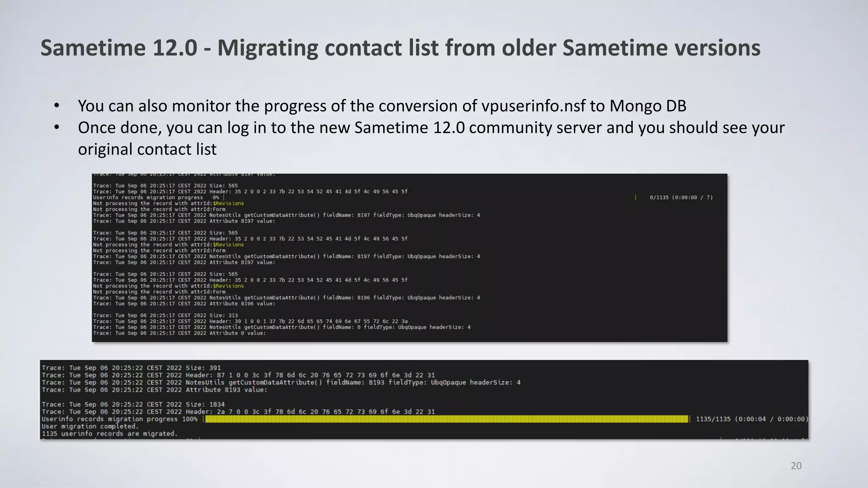Select the bullet starting 'Once done, you can log in'
868x488 pixels.
coord(431,138)
